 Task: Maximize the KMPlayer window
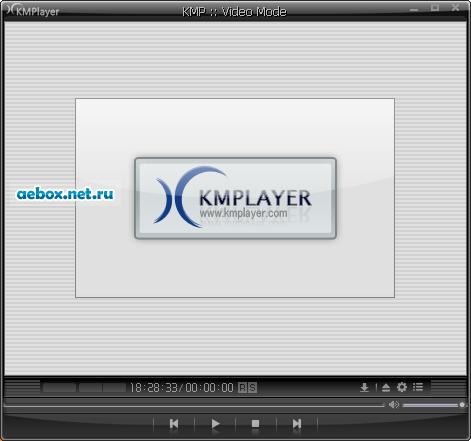point(435,8)
